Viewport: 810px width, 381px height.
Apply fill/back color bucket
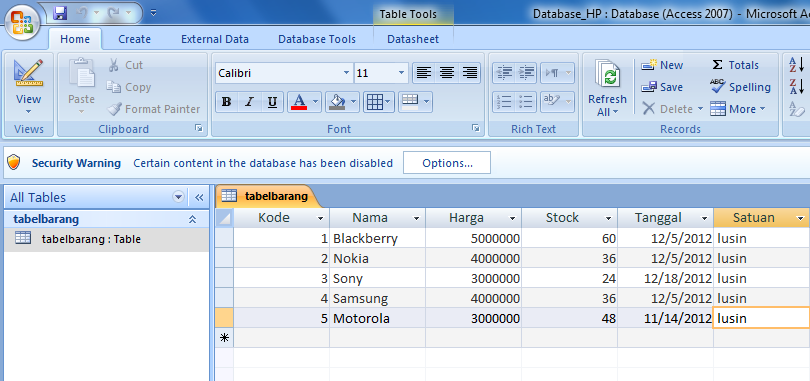337,102
